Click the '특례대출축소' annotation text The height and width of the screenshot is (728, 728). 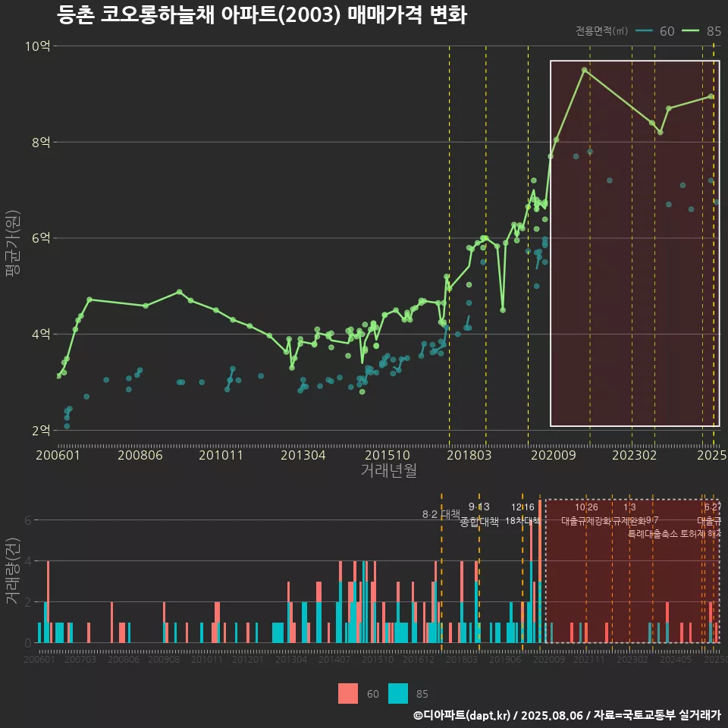click(653, 534)
